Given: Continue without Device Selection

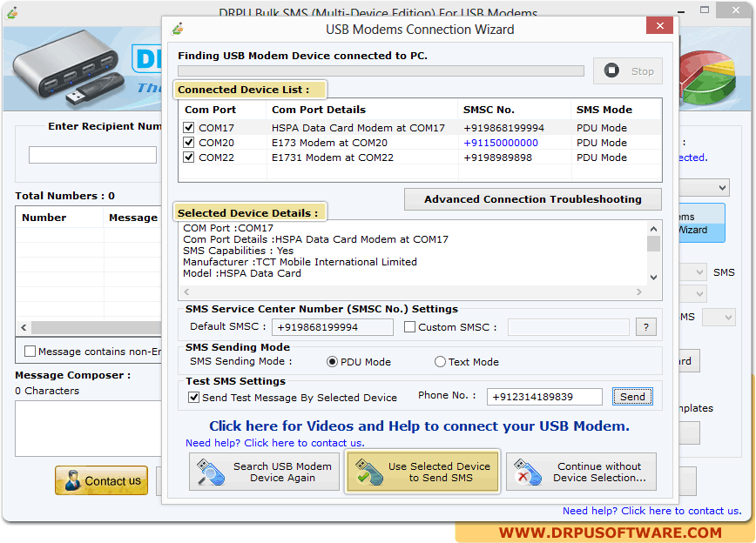Looking at the screenshot, I should coord(582,472).
